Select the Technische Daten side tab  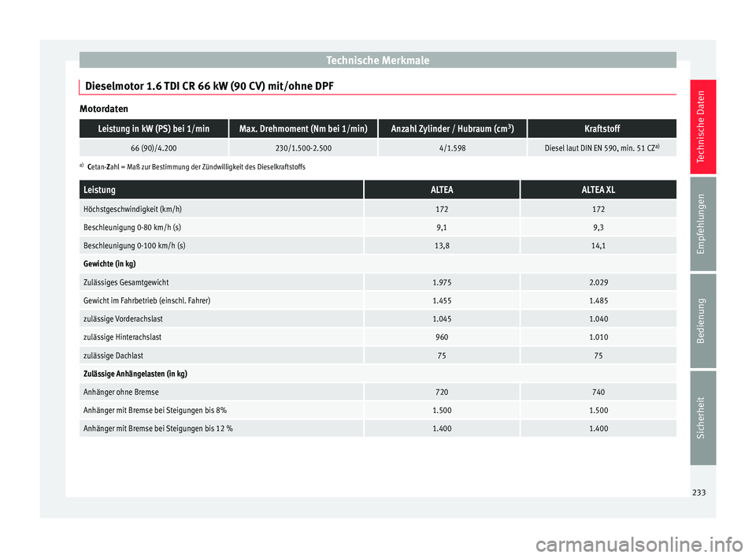(702, 126)
